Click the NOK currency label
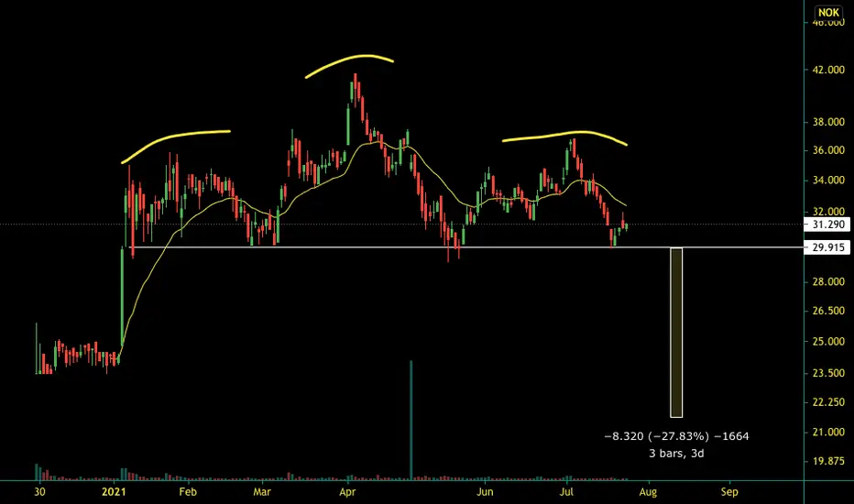Screen dimensions: 854x504 coord(828,13)
